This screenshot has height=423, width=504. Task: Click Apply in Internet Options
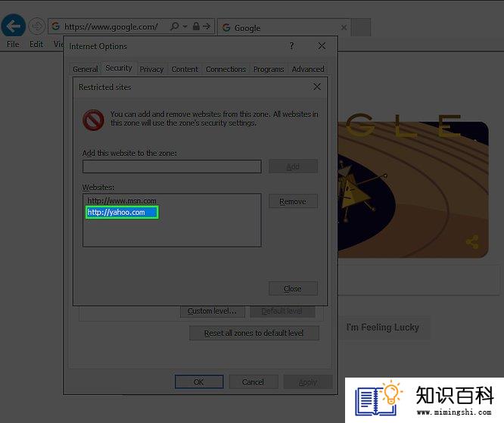pyautogui.click(x=307, y=382)
